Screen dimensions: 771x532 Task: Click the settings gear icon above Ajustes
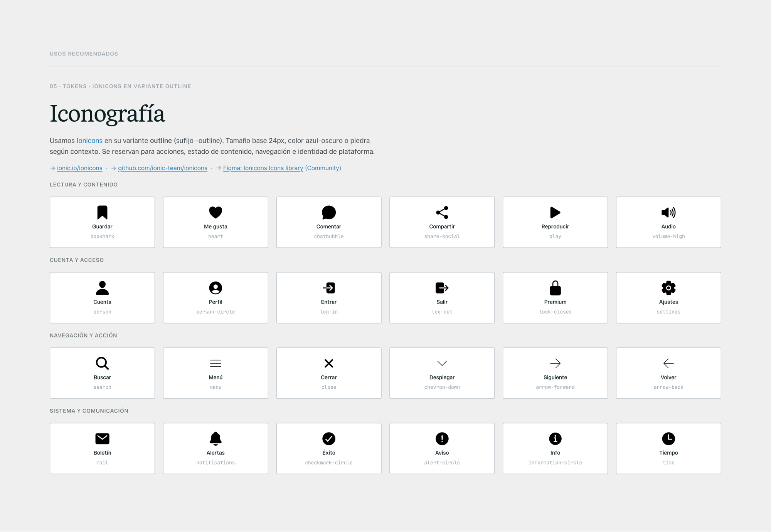pos(668,288)
